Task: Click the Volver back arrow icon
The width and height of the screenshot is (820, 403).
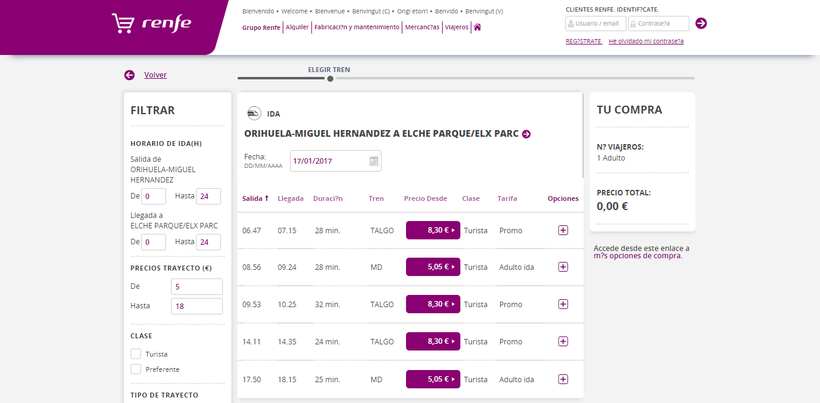Action: click(129, 75)
